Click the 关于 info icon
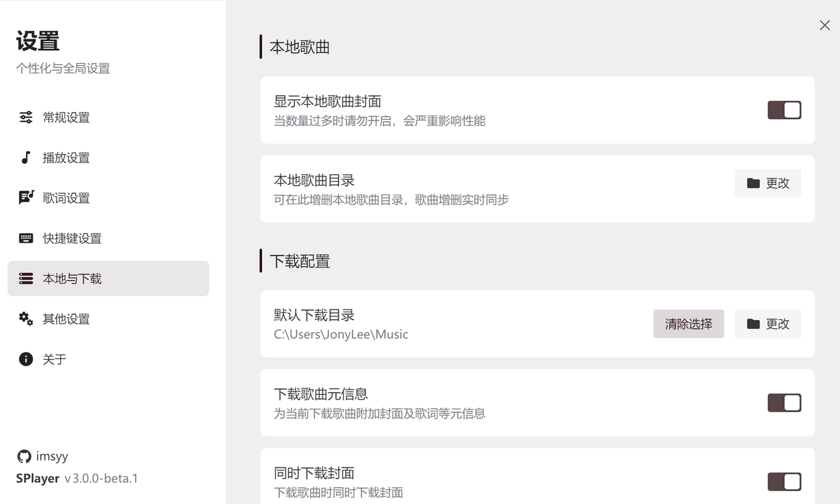840x504 pixels. 25,359
